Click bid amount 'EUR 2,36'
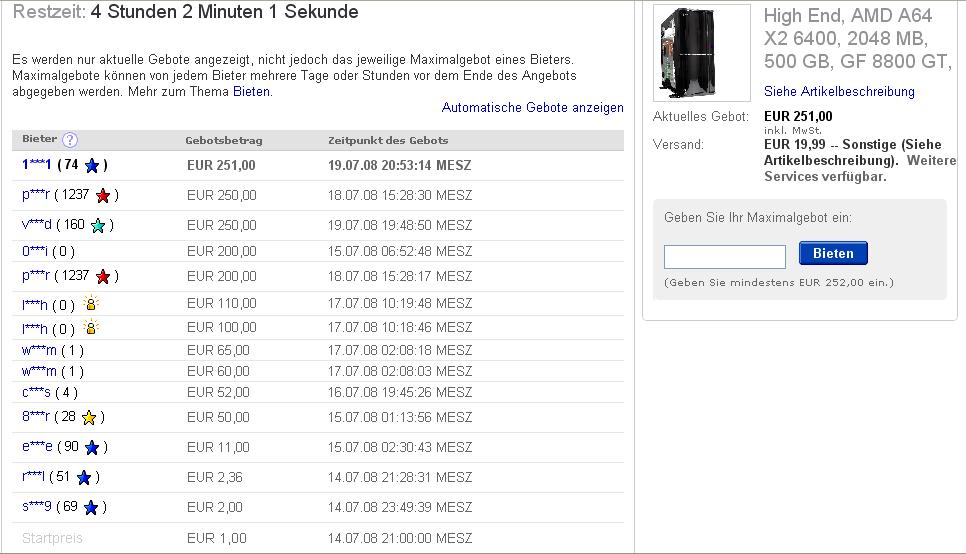 [214, 478]
